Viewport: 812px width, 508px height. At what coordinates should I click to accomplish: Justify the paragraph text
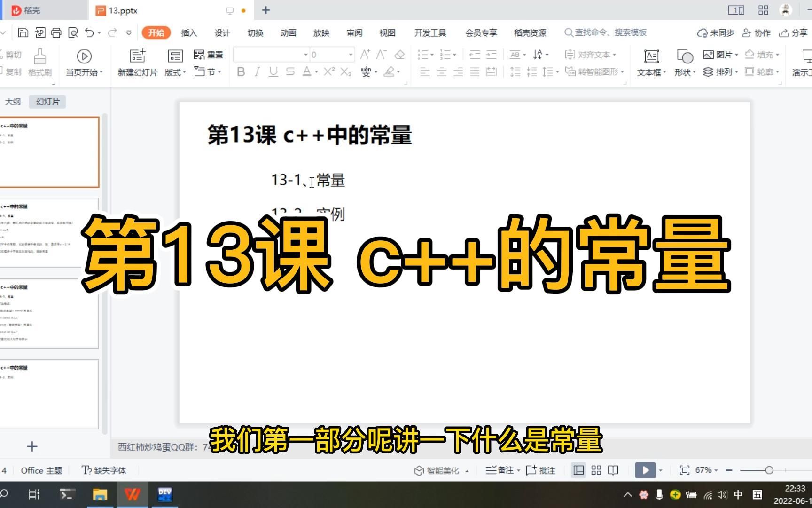(475, 71)
